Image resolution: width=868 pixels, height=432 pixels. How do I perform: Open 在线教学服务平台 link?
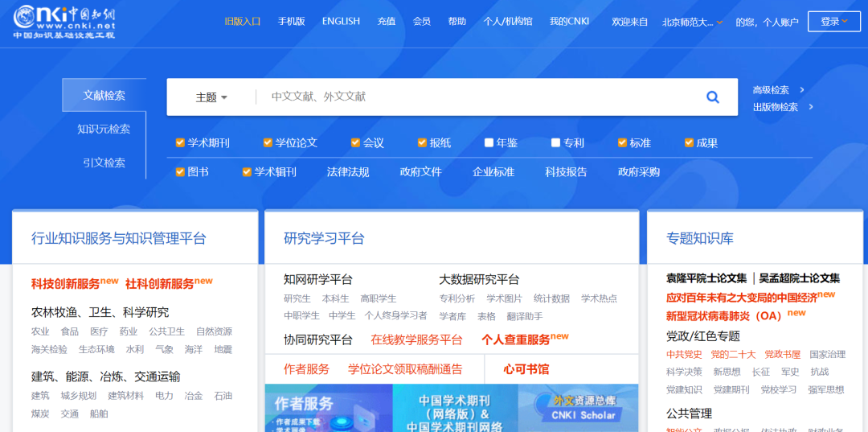(x=416, y=340)
